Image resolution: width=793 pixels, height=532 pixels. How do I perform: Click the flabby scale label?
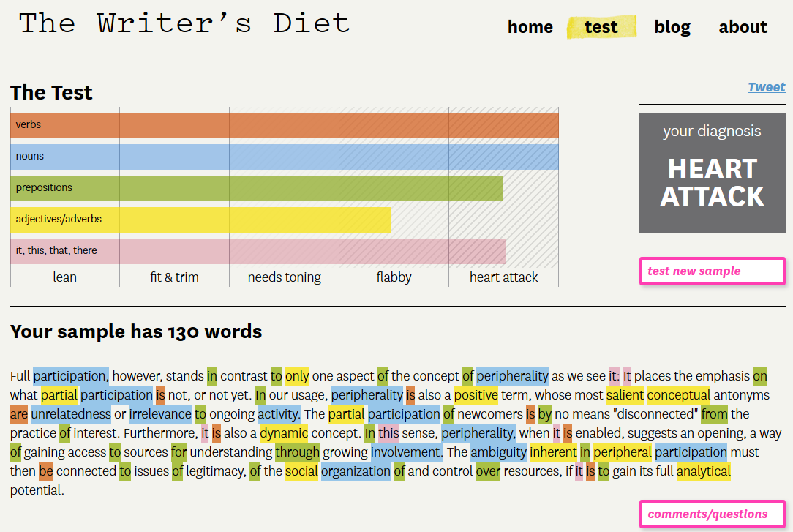pyautogui.click(x=394, y=277)
